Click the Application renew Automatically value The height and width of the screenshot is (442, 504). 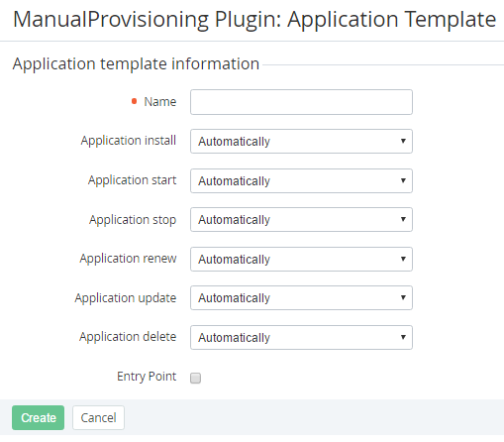[x=234, y=260]
